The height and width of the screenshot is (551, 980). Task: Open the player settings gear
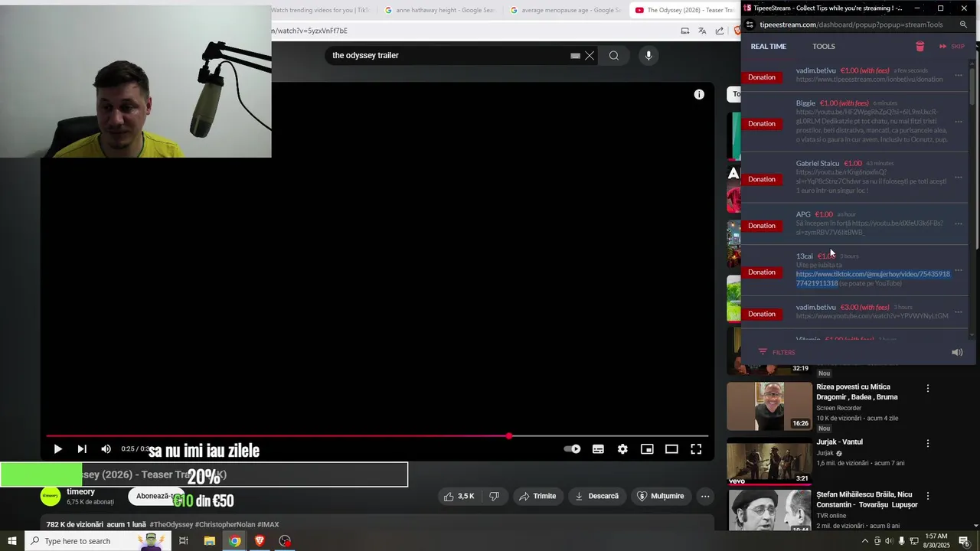(622, 449)
